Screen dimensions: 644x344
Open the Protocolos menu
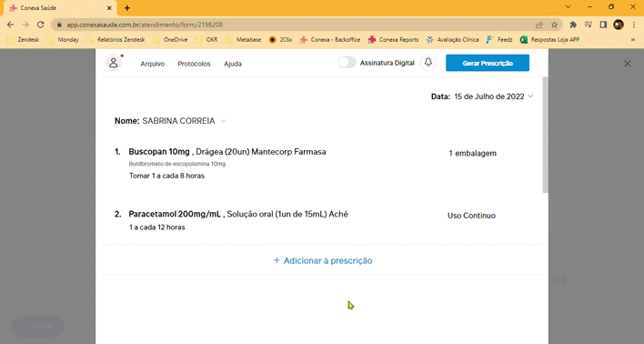194,64
